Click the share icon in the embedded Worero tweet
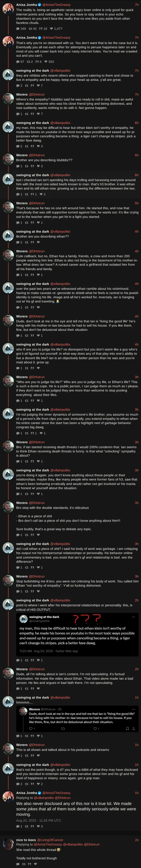Viewport: 141px width, 868px height. click(134, 729)
